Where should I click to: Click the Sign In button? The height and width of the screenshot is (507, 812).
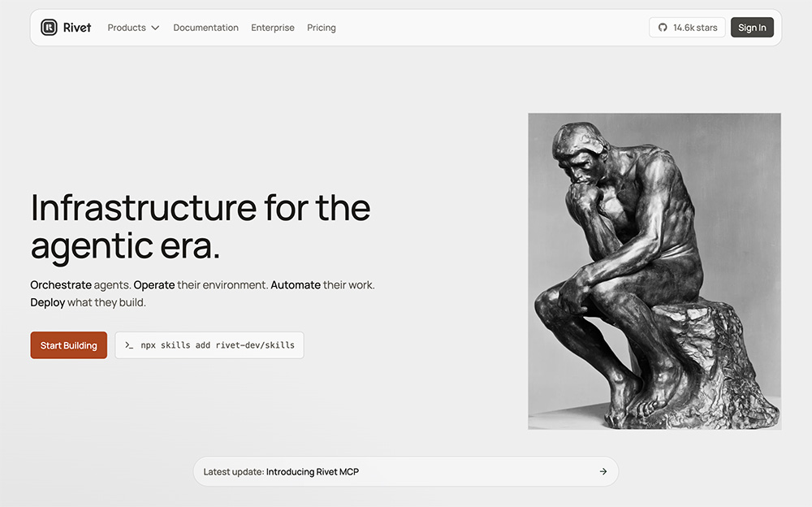pos(752,28)
